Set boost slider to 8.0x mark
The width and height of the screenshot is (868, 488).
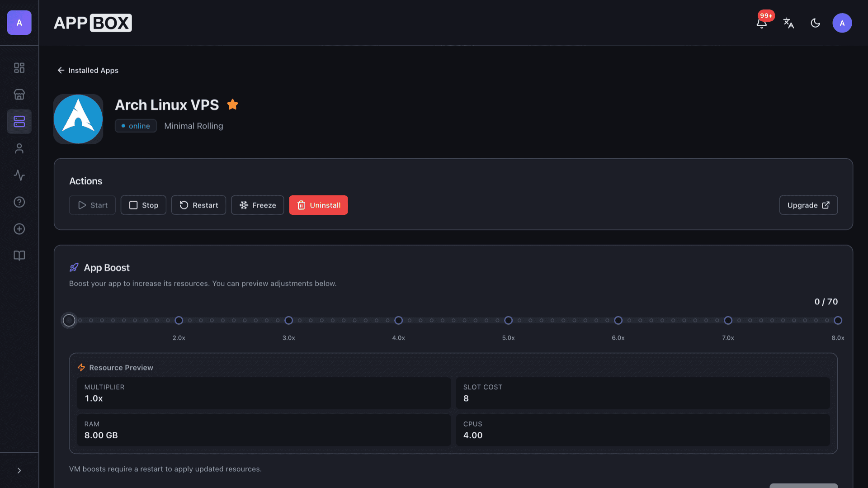click(x=838, y=320)
